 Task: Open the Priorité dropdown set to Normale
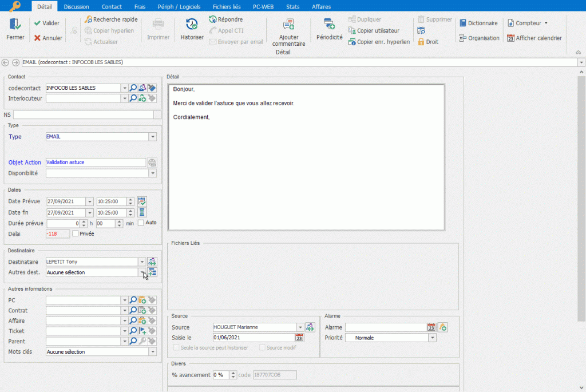(432, 338)
